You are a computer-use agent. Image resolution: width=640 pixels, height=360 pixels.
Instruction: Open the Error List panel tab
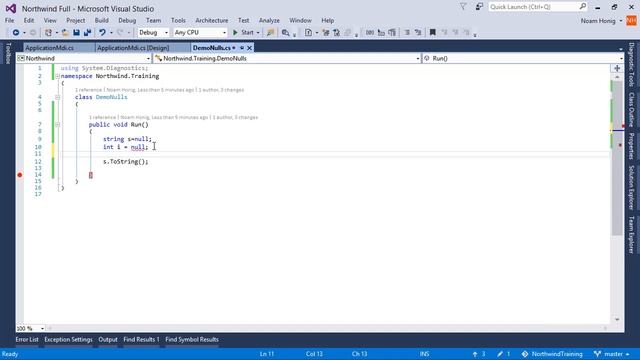coord(27,340)
